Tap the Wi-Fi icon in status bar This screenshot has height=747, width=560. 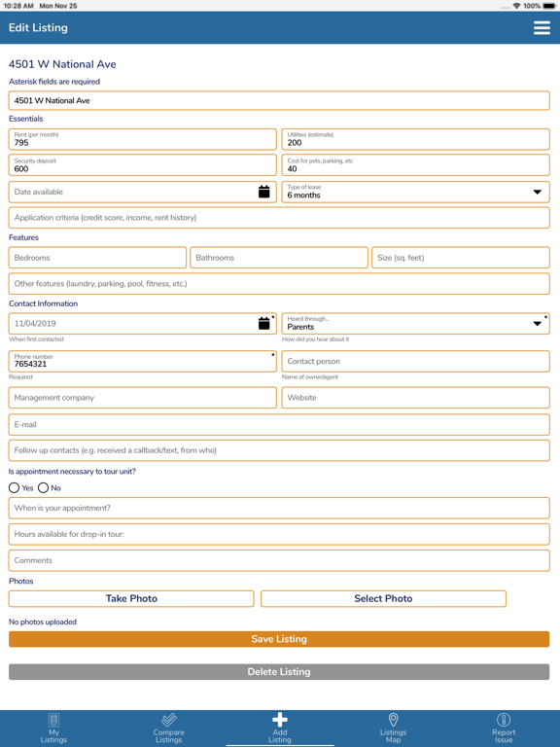coord(516,6)
